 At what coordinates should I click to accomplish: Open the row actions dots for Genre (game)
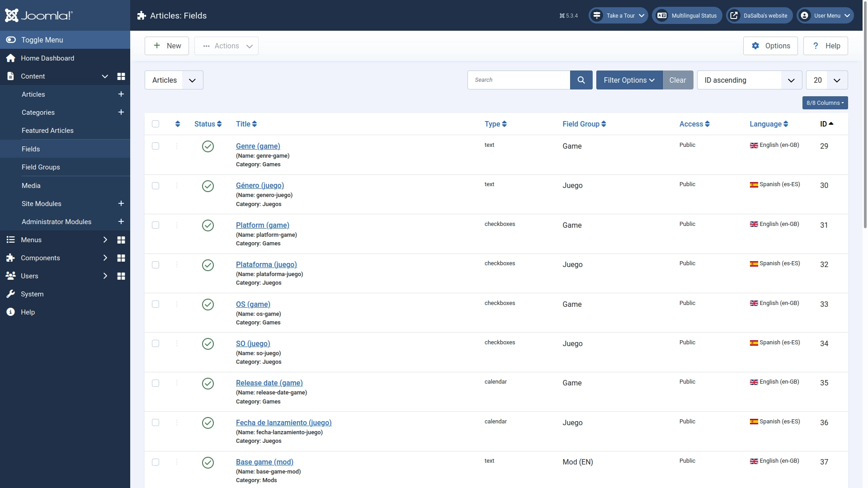point(177,146)
